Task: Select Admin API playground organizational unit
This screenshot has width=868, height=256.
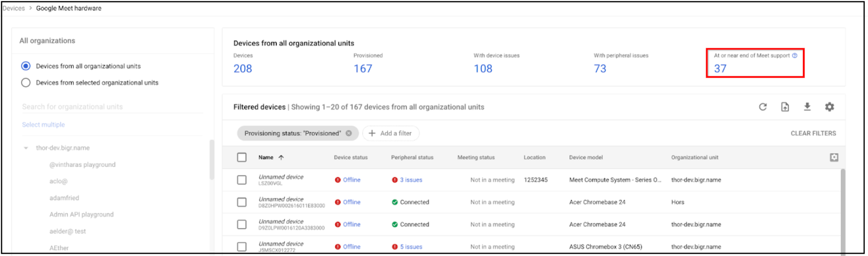Action: pos(81,215)
